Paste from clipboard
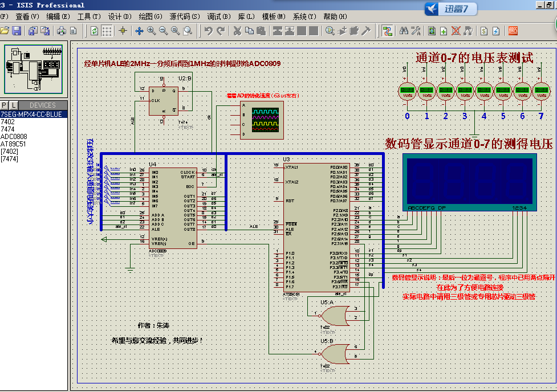Image resolution: width=557 pixels, height=392 pixels. pyautogui.click(x=262, y=31)
